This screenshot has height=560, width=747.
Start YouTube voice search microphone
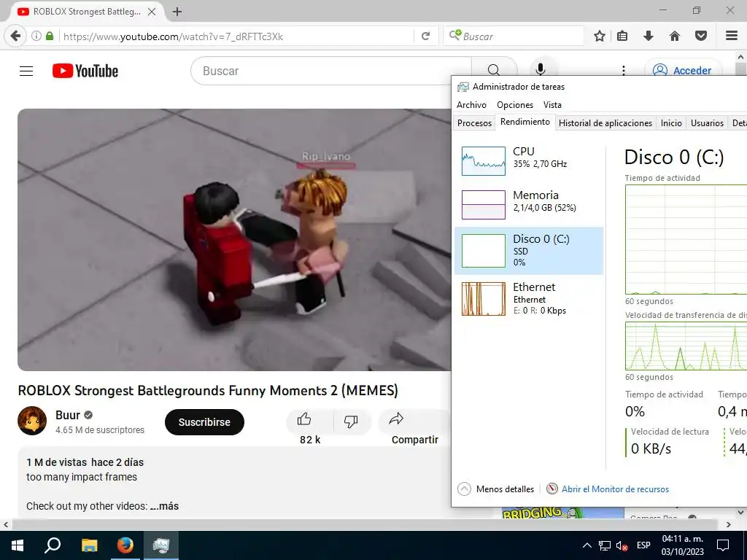tap(541, 70)
